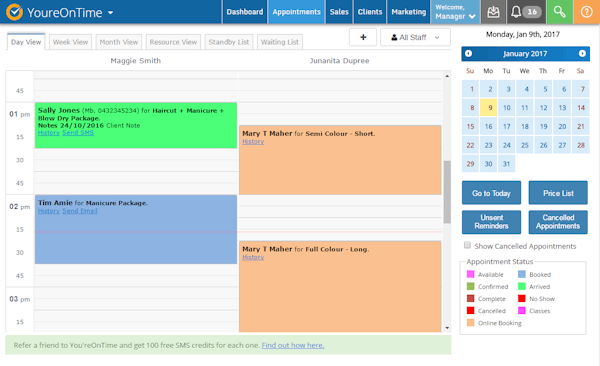Select January 1 in the calendar
Viewport: 600px width, 366px height.
(x=470, y=89)
